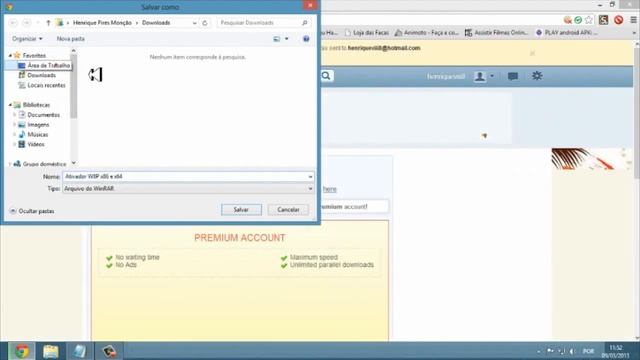Select the Henrique Pires Monção path segment

102,23
